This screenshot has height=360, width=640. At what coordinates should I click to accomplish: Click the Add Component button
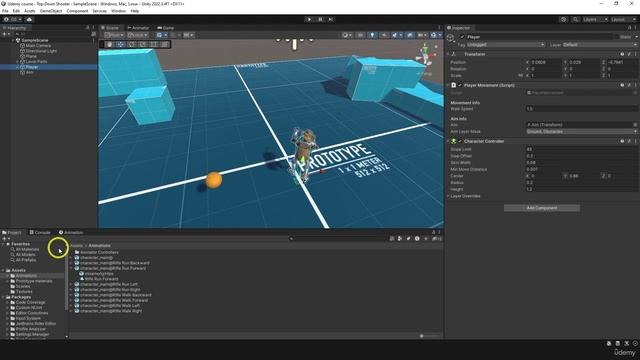[542, 208]
